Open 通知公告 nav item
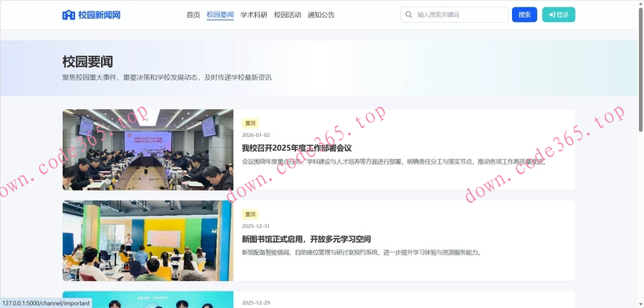This screenshot has width=644, height=308. (321, 15)
